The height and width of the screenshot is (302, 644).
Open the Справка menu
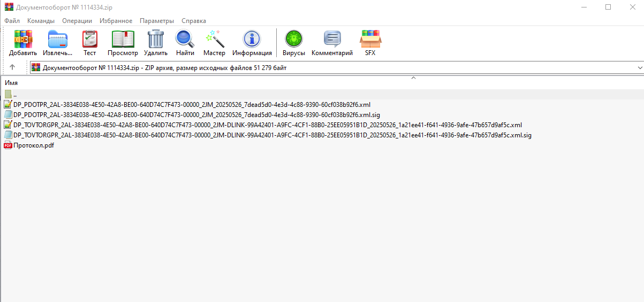(x=194, y=21)
